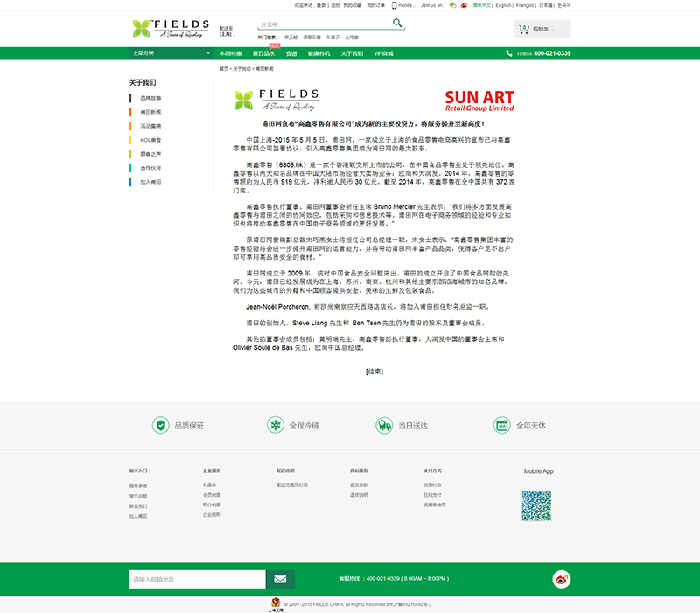700x613 pixels.
Task: Click the cold chain snowflake icon
Action: click(x=276, y=425)
